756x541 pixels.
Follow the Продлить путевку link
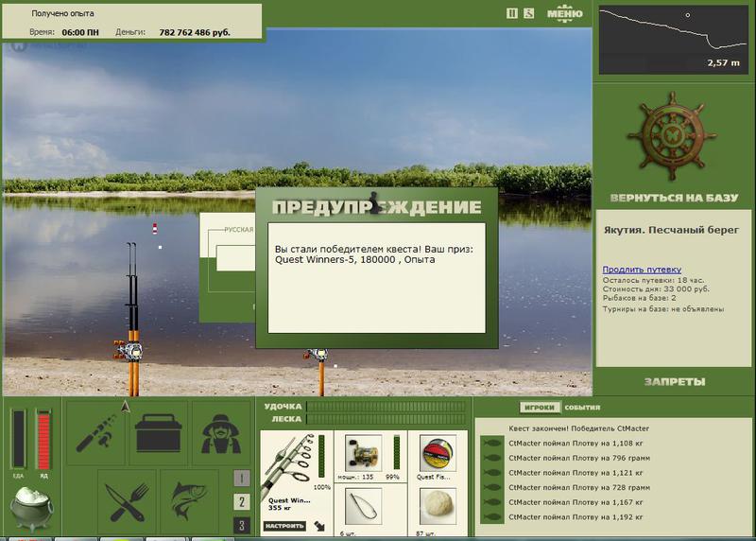tap(642, 270)
